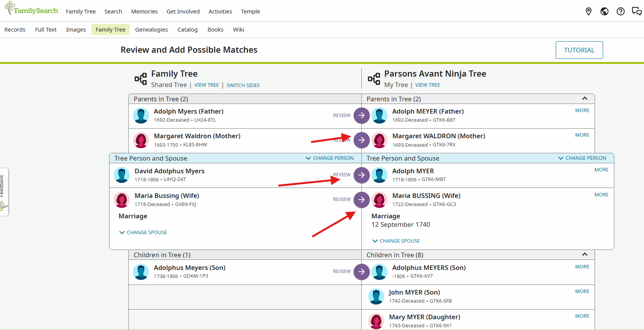644x330 pixels.
Task: Click the tree icon beside Family Tree heading
Action: (x=141, y=79)
